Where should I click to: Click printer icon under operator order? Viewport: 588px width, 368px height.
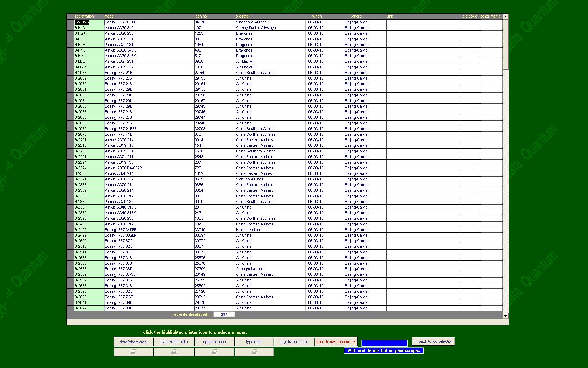coord(214,352)
